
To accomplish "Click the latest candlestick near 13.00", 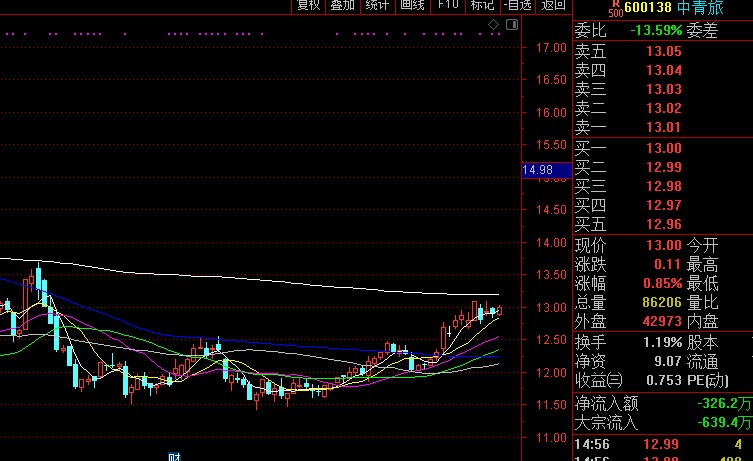I will click(499, 310).
